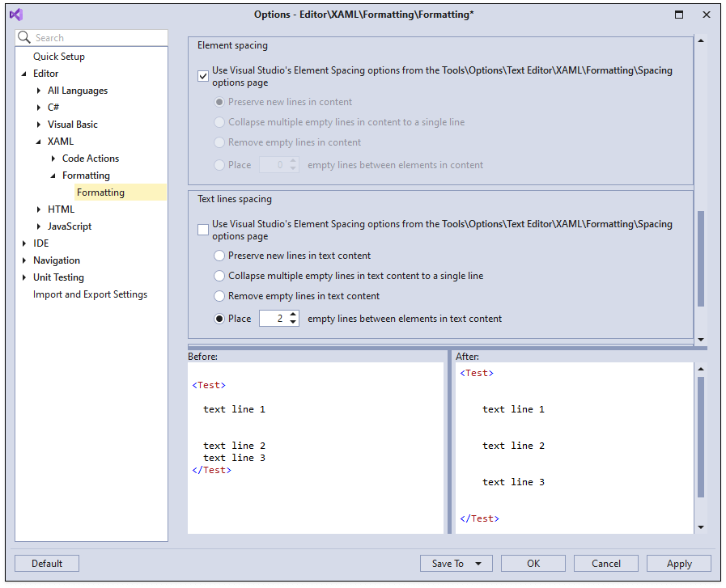Click the search magnifier icon

pos(23,37)
